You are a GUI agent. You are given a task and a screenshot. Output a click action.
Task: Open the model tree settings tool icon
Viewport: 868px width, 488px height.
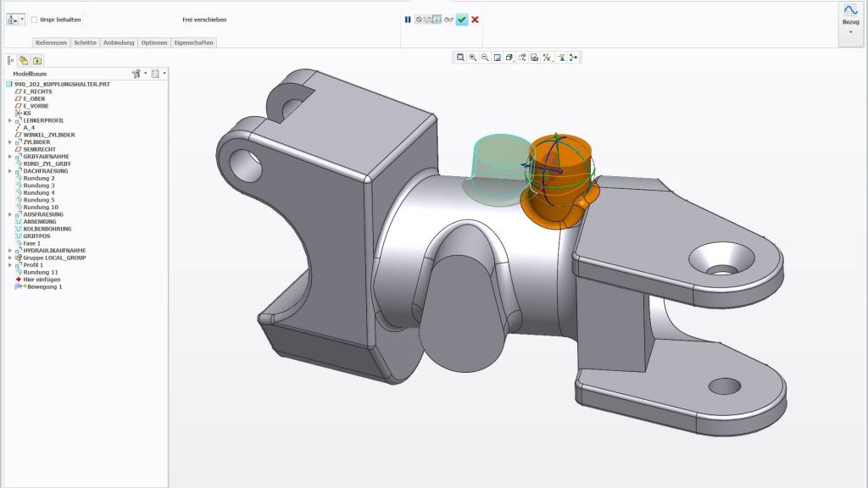coord(136,74)
